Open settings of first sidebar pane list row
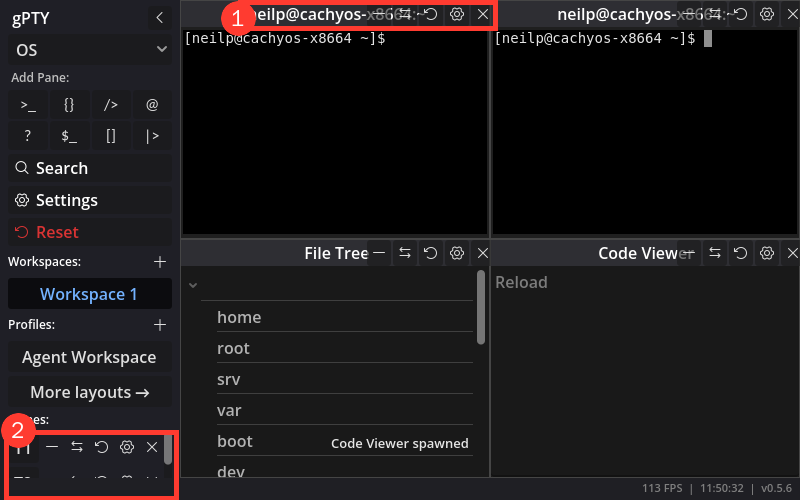800x500 pixels. click(127, 447)
